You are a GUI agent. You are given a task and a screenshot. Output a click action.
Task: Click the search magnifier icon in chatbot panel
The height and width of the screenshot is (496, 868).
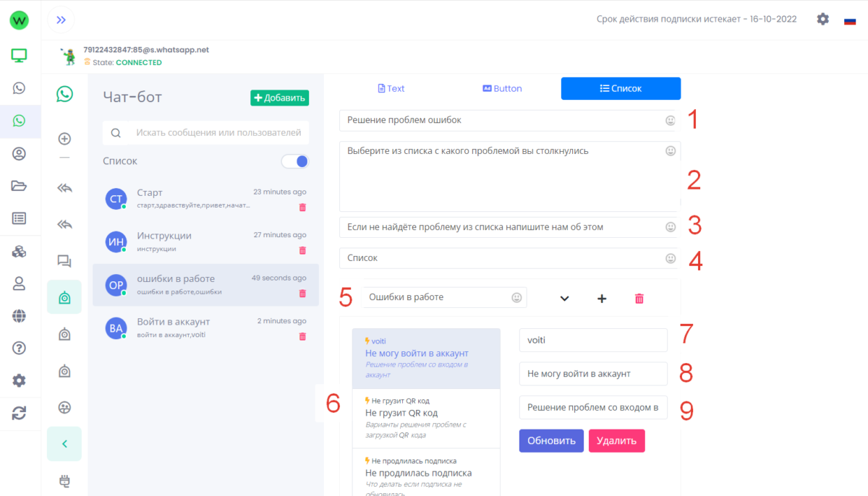click(116, 133)
